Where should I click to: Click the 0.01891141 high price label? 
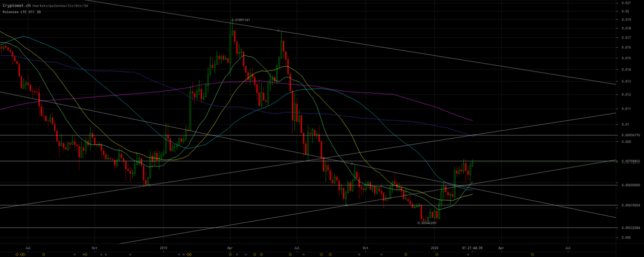point(240,20)
